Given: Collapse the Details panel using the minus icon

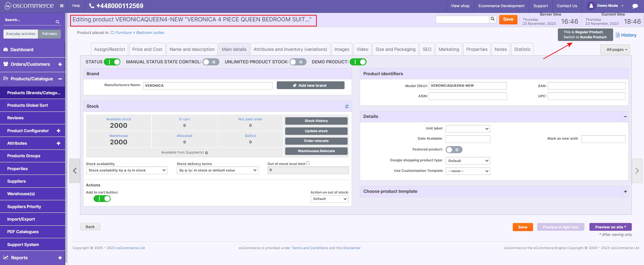Looking at the screenshot, I should click(625, 117).
